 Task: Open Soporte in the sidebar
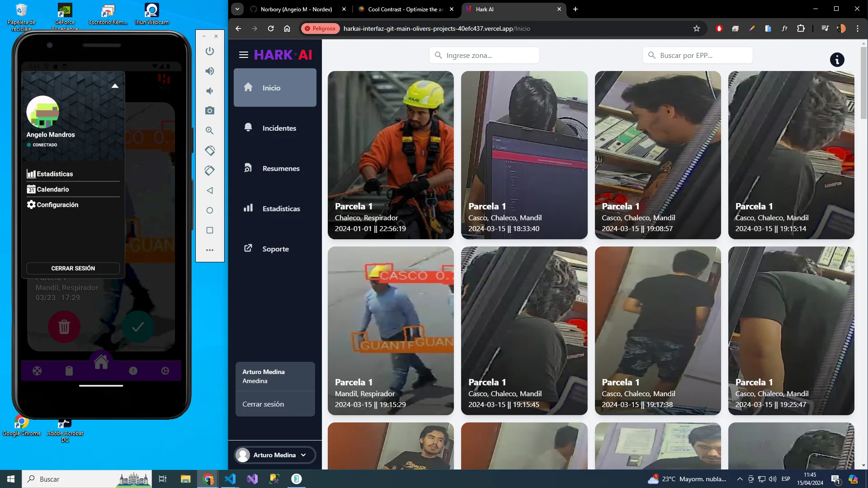[275, 249]
